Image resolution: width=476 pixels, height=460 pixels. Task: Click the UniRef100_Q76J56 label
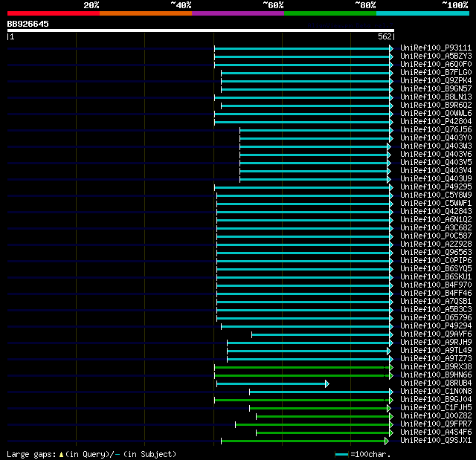point(436,130)
